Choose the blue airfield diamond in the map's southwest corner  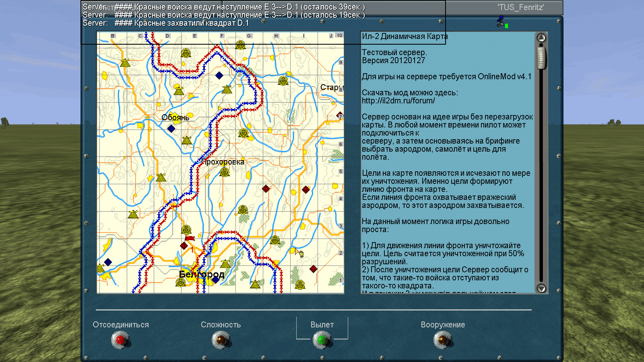click(108, 262)
